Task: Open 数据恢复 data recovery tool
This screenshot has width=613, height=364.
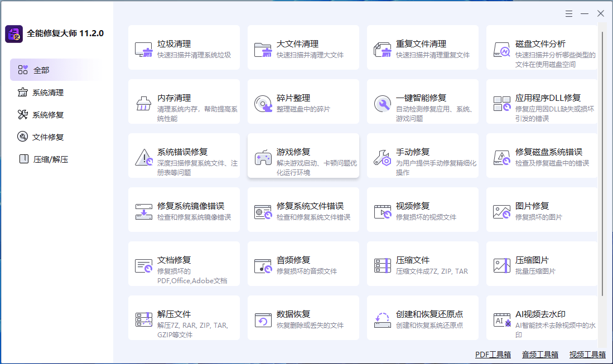Action: coord(303,318)
